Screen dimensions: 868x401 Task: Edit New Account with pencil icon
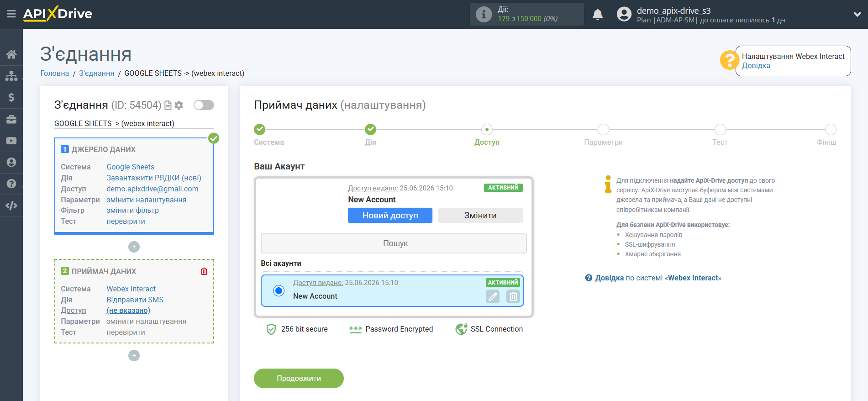click(493, 296)
